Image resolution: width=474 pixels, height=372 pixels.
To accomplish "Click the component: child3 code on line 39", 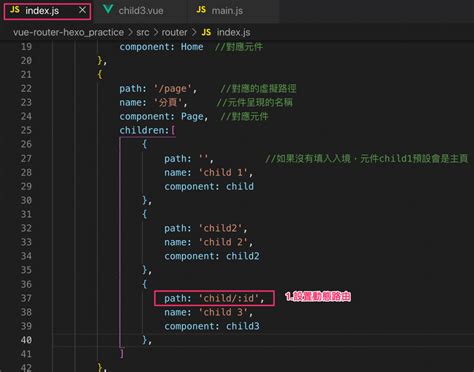I will click(212, 326).
